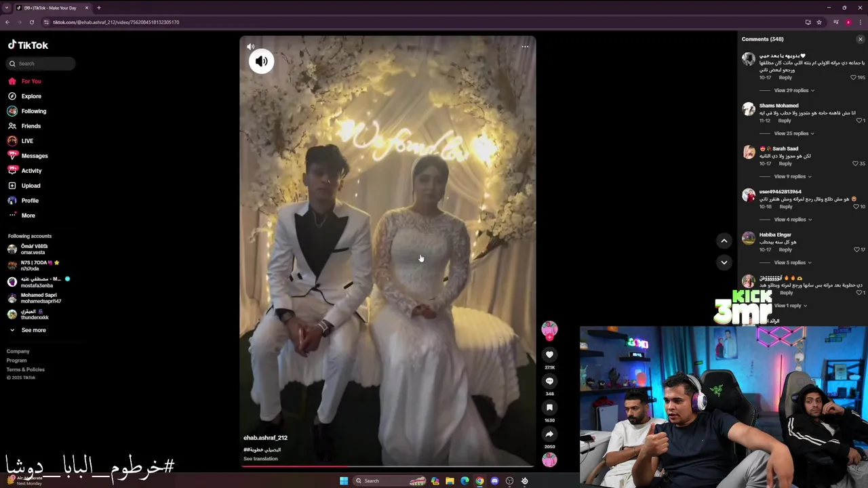
Task: Click the ehab.ashraf_212 username on video
Action: tap(265, 438)
